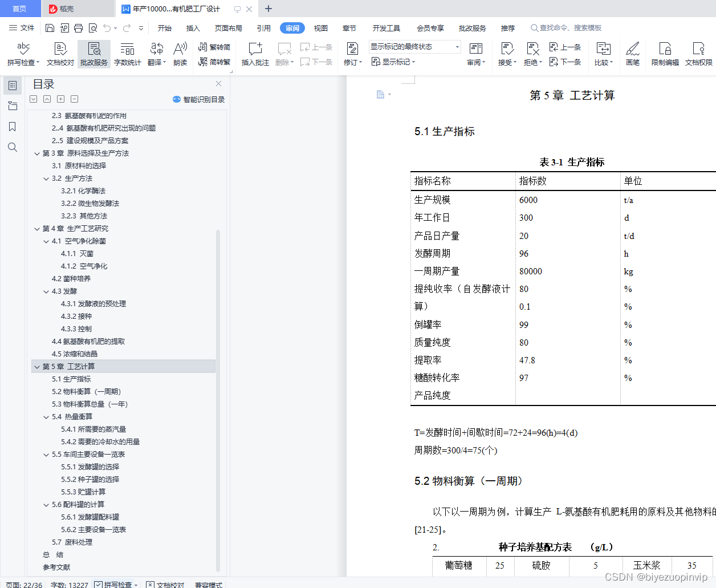Open 文档权限 document permissions
Screen dimensions: 716x588
(699, 54)
